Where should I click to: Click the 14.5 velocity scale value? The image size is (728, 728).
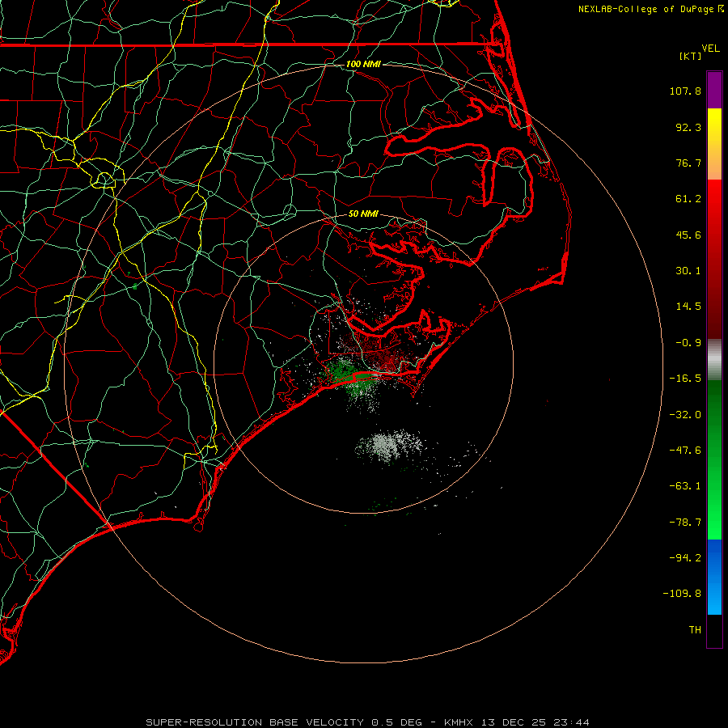point(688,307)
